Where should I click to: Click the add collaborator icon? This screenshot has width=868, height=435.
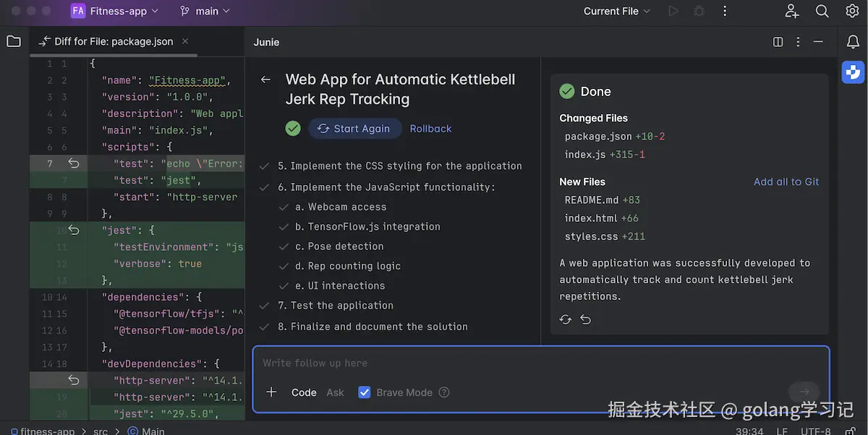[792, 12]
